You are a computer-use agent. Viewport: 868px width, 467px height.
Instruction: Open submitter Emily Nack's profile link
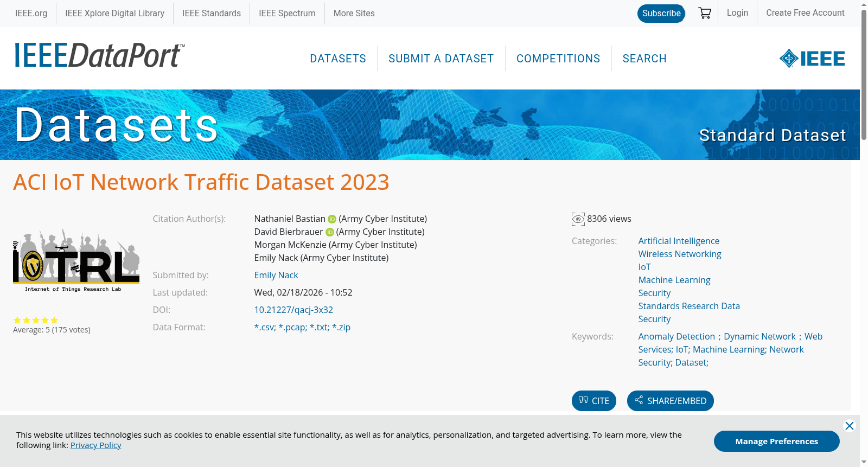click(276, 276)
